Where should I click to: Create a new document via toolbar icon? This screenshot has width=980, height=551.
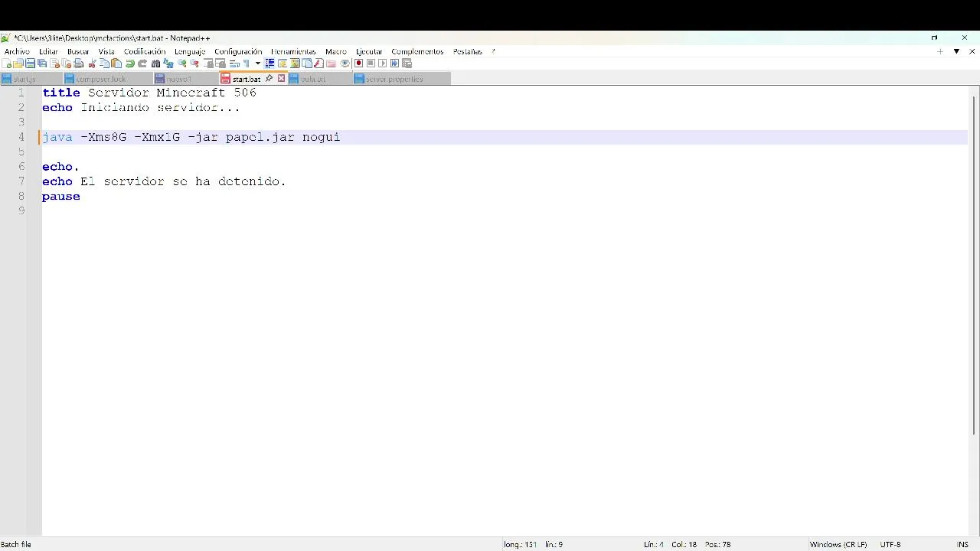pyautogui.click(x=7, y=64)
